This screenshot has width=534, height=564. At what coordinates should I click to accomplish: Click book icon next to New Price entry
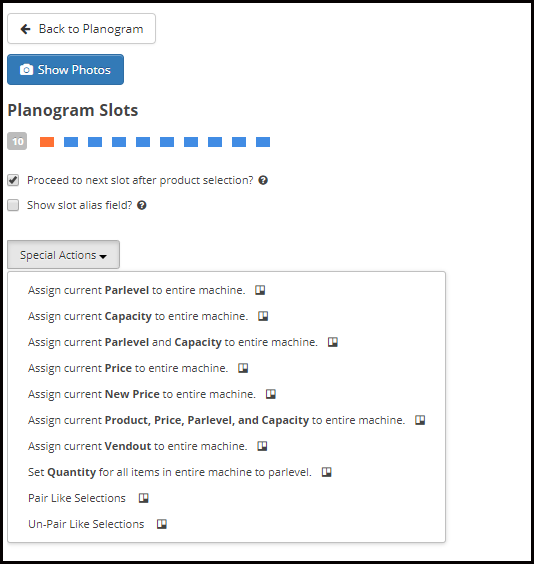point(271,394)
